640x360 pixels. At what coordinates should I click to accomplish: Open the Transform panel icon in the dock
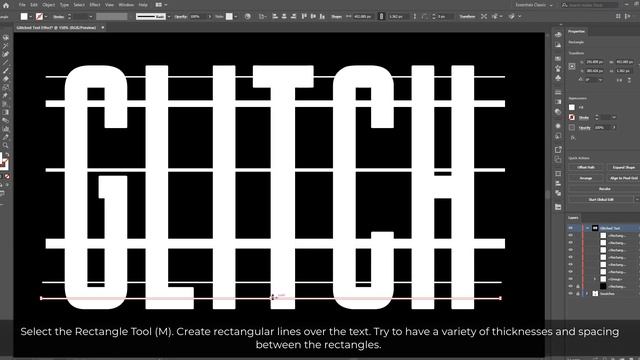coord(558,174)
